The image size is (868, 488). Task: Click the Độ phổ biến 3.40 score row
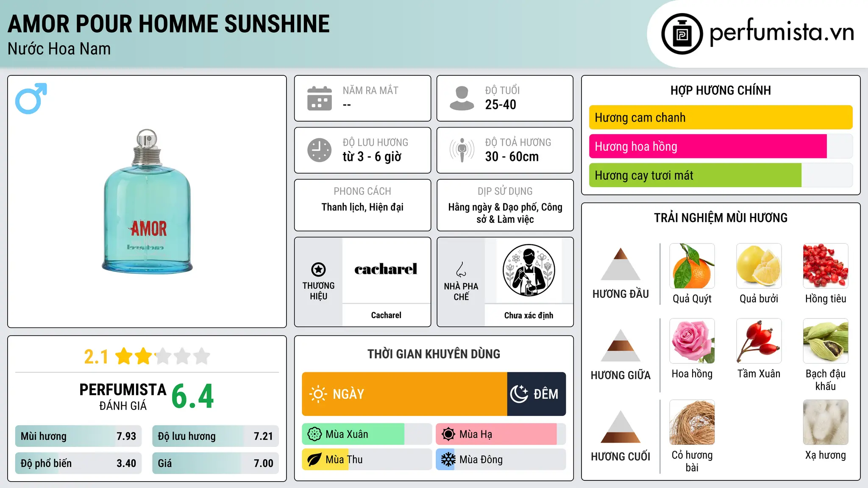coord(78,463)
